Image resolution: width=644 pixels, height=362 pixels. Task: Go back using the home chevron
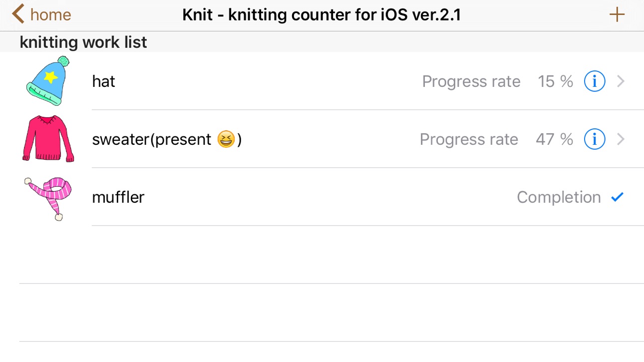[18, 14]
